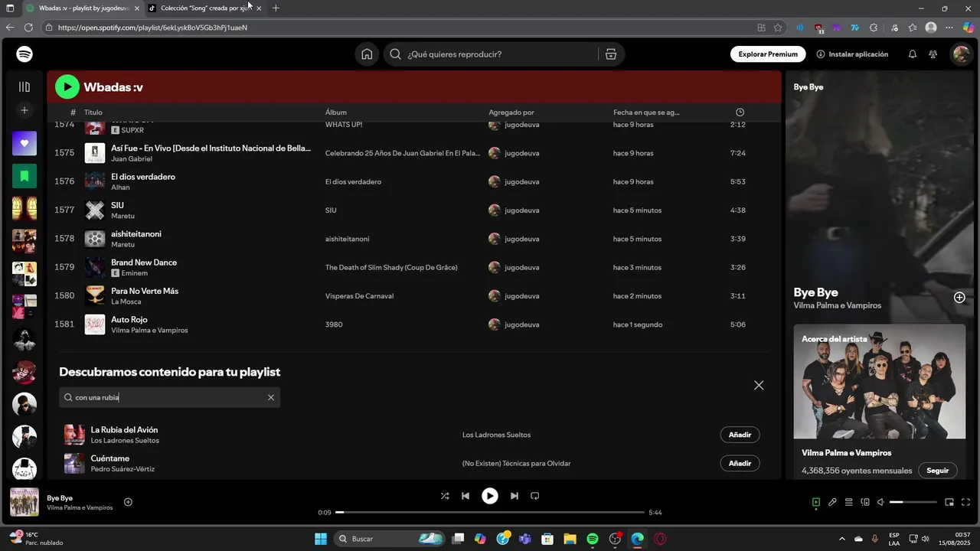Open Liked Songs in sidebar
Image resolution: width=980 pixels, height=551 pixels.
pyautogui.click(x=24, y=143)
